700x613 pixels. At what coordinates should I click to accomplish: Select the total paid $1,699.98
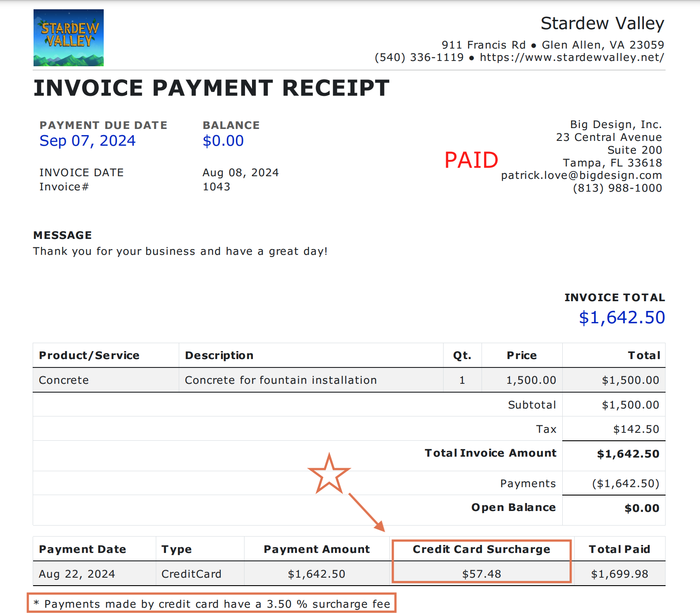point(620,574)
